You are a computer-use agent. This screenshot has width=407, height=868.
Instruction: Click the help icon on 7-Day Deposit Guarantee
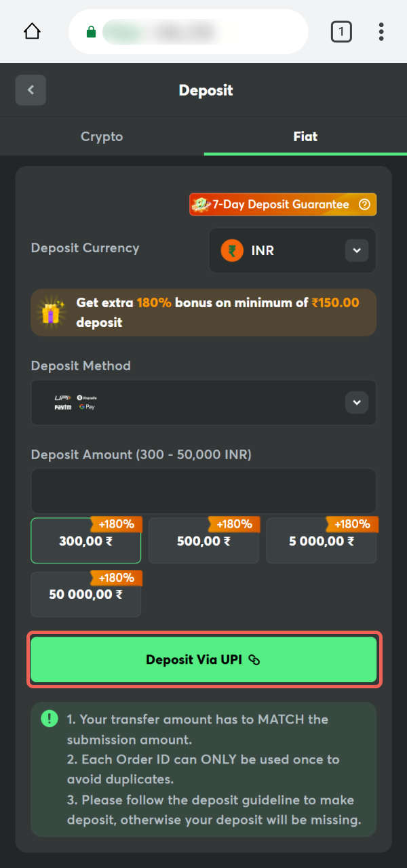[x=365, y=204]
